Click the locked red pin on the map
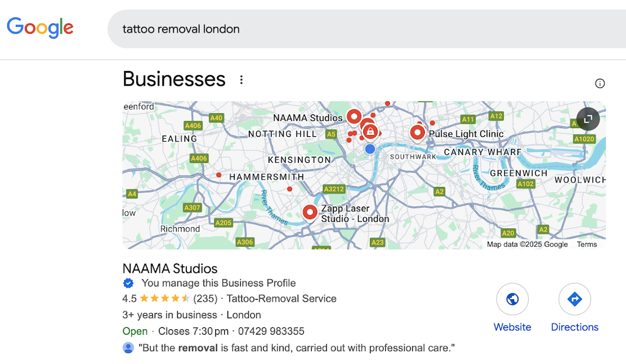The width and height of the screenshot is (626, 364). pyautogui.click(x=370, y=131)
